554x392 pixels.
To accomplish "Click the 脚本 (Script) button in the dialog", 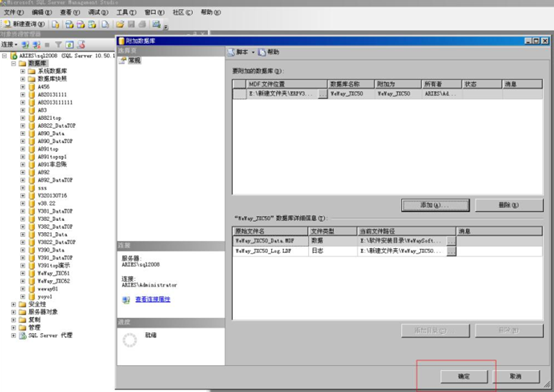I will point(238,52).
